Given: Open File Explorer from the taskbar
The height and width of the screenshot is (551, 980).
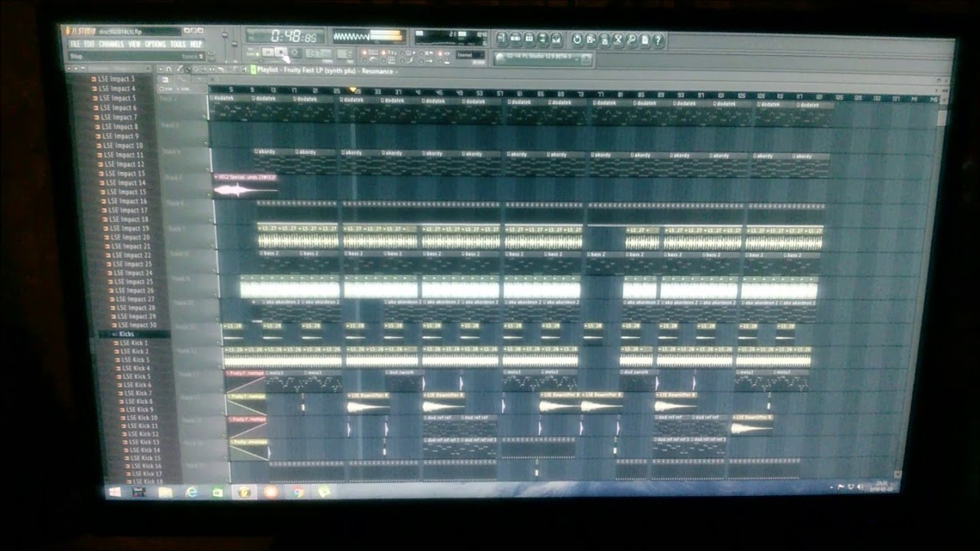Looking at the screenshot, I should tap(165, 491).
